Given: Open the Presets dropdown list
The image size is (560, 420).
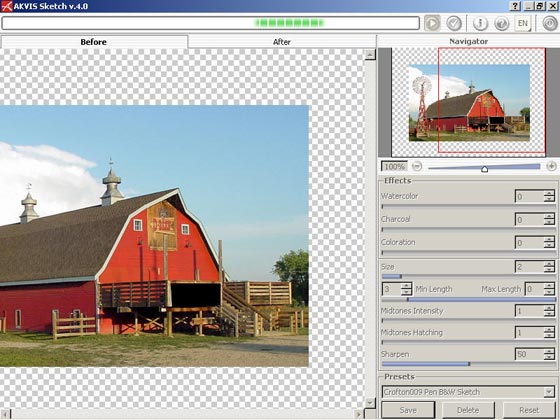Looking at the screenshot, I should tap(549, 392).
